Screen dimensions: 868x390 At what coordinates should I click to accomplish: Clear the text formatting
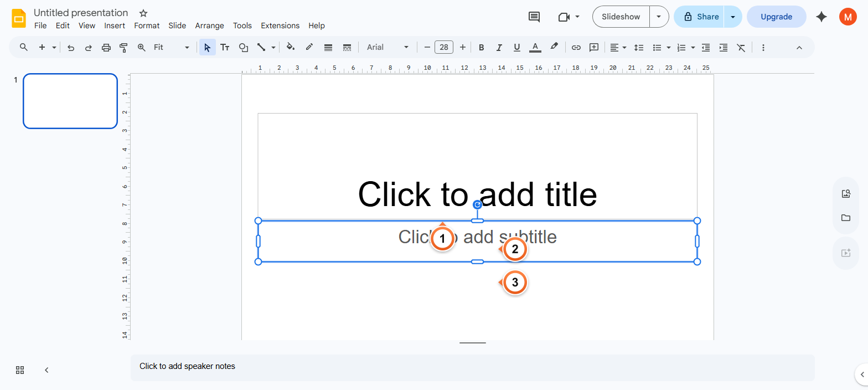[x=741, y=48]
